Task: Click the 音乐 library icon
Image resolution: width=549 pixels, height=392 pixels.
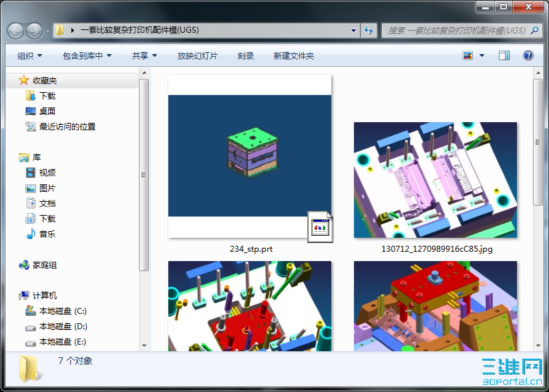Action: [x=31, y=232]
